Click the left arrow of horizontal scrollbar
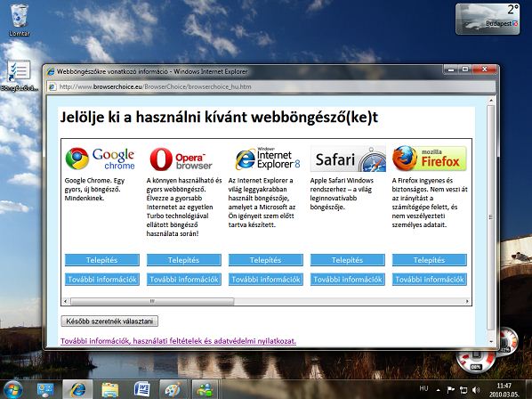The image size is (532, 399). [66, 301]
